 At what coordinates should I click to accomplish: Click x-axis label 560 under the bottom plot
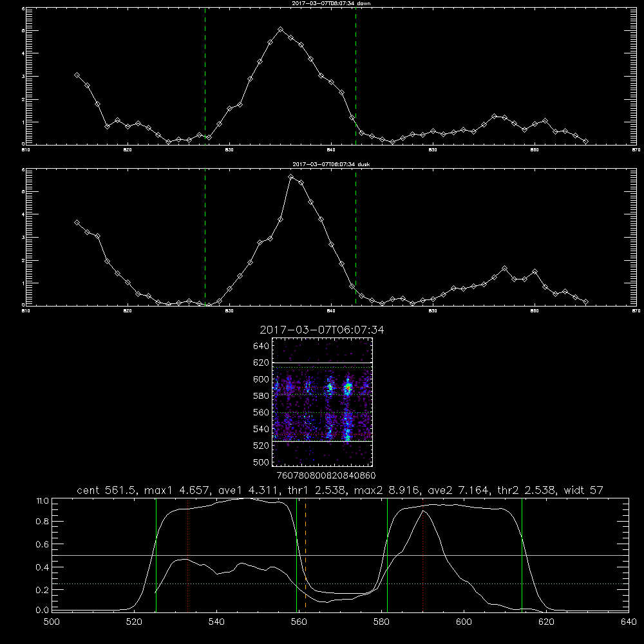(299, 622)
